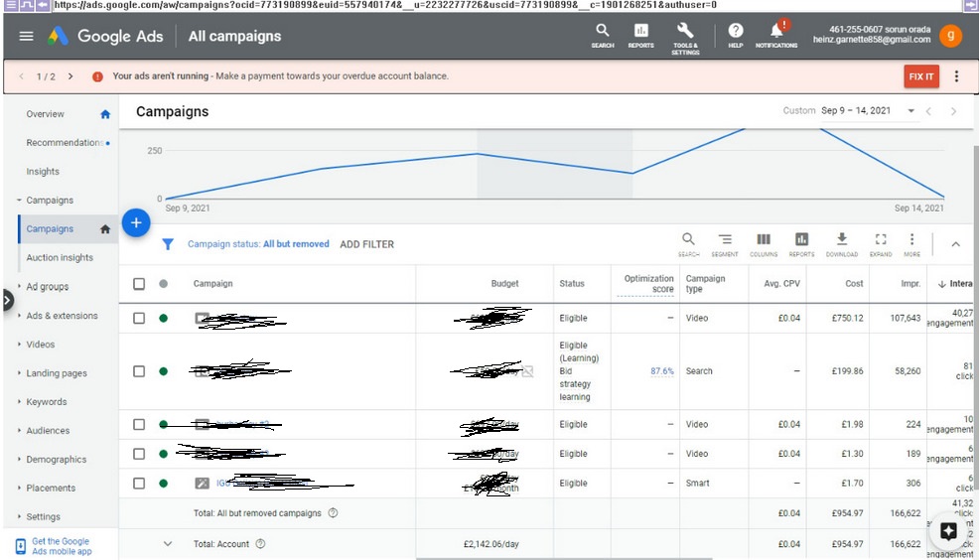Click Get the Google Ads mobile app
This screenshot has height=560, width=979.
(x=62, y=546)
